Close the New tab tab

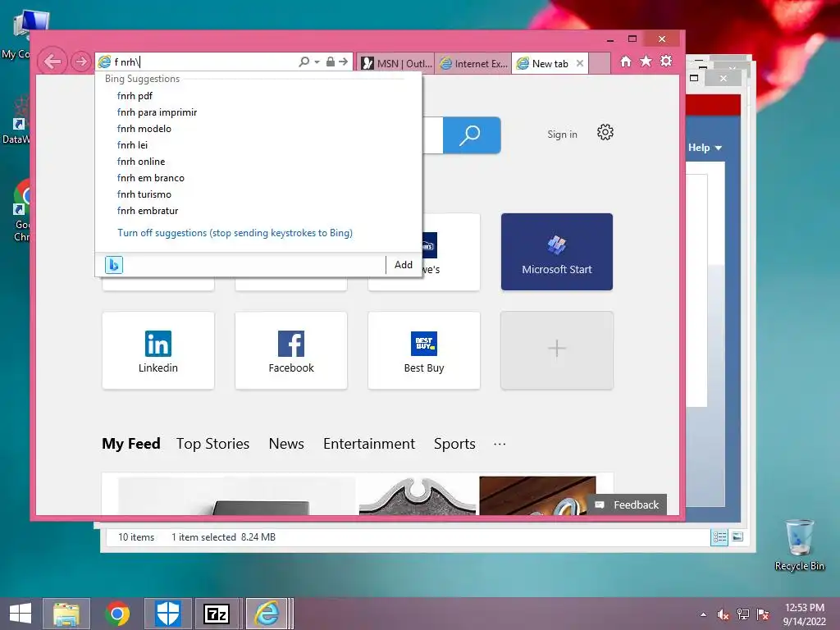580,63
